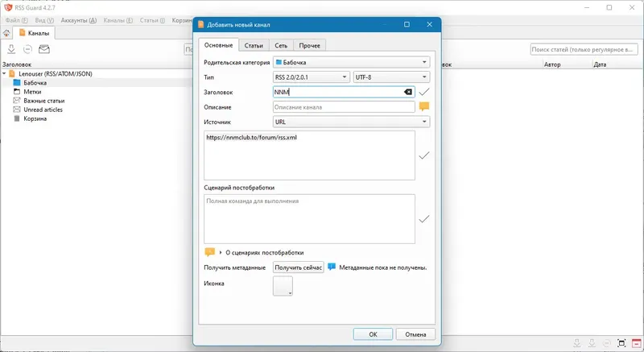Click the yellow help icon for post-processing scripts
Screen dimensions: 644x352
tap(209, 252)
